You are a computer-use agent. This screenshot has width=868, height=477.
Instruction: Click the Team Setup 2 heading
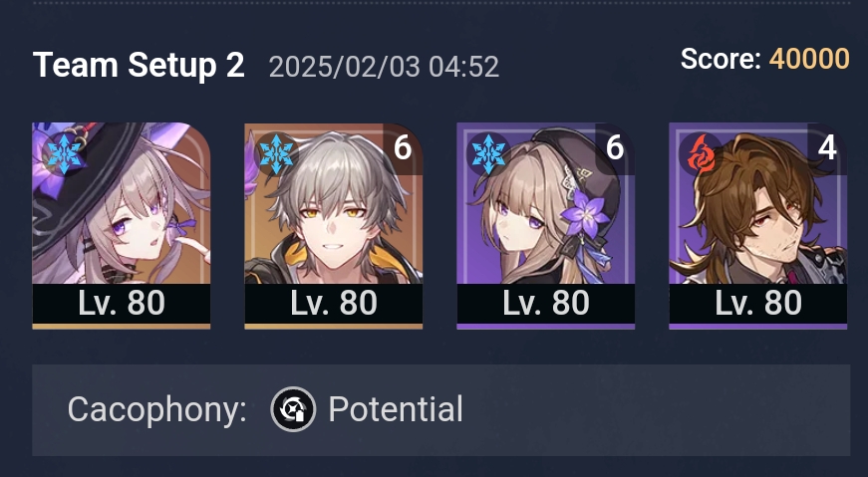coord(139,66)
